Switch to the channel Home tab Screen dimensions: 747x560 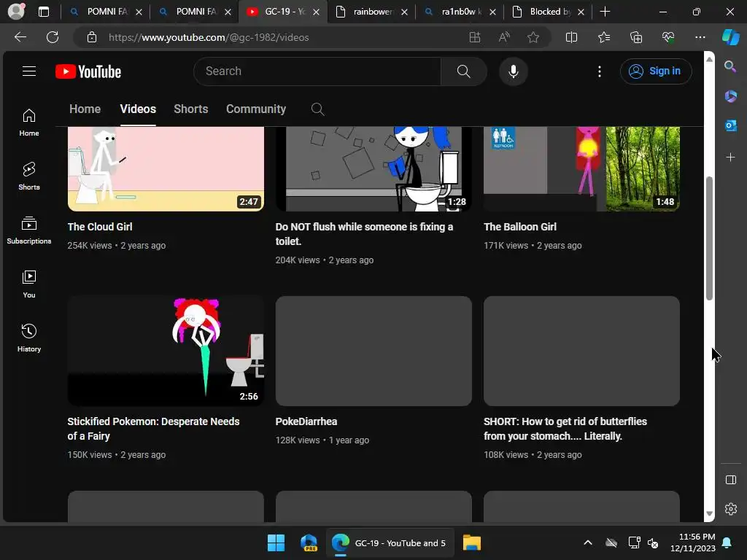85,109
